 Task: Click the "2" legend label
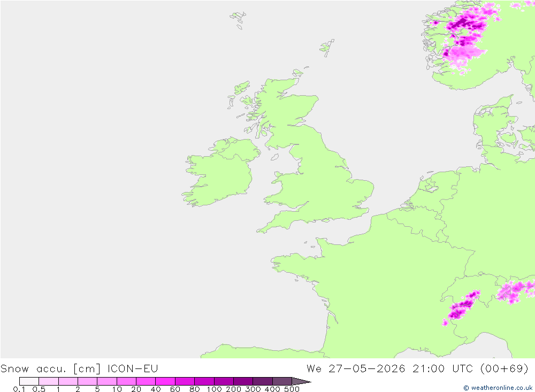coord(78,389)
